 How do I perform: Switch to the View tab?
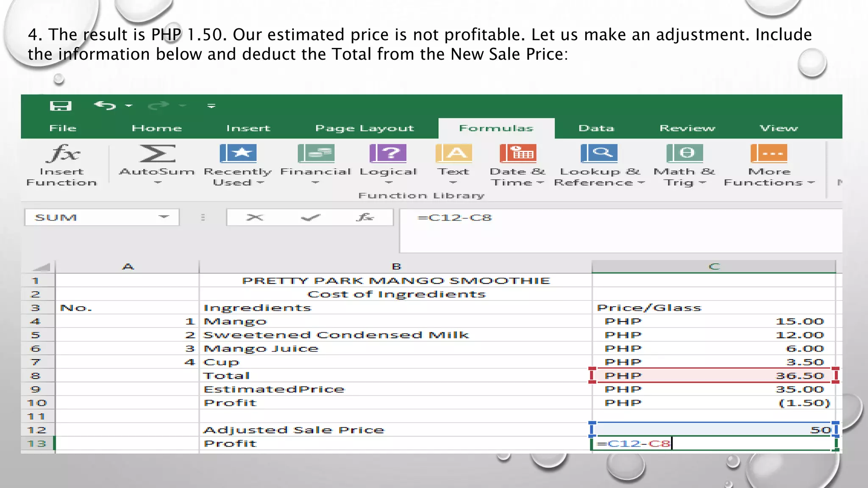[779, 128]
